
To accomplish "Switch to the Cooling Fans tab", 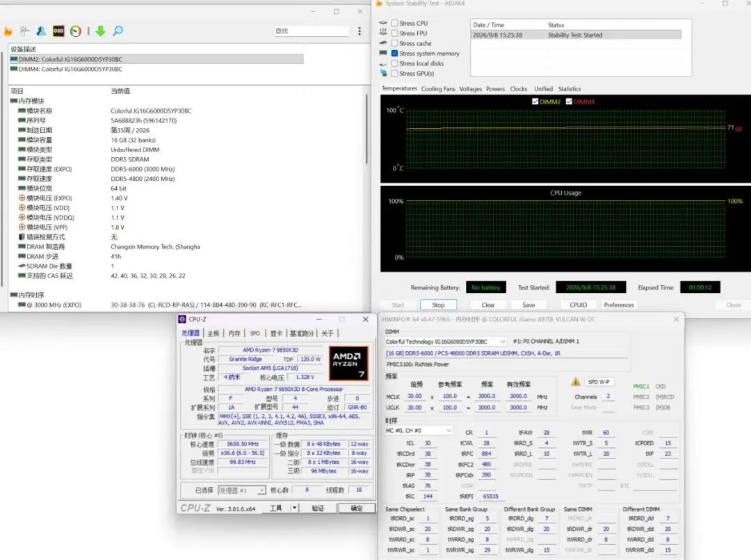I will pyautogui.click(x=438, y=88).
